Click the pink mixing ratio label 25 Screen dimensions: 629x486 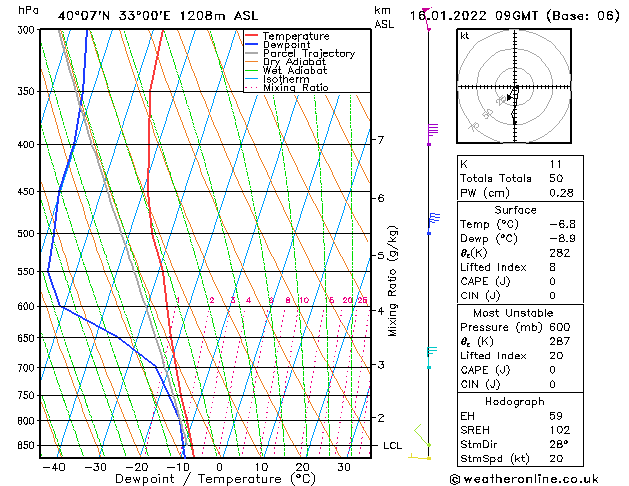[362, 300]
